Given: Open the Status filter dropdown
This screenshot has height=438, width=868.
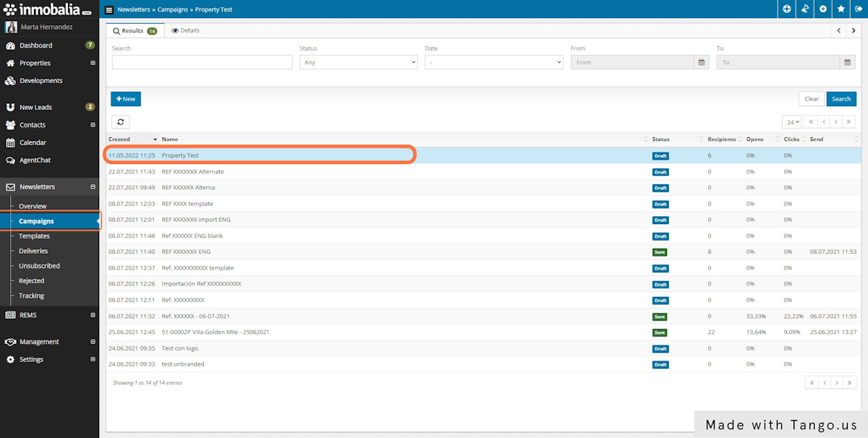Looking at the screenshot, I should click(x=358, y=63).
